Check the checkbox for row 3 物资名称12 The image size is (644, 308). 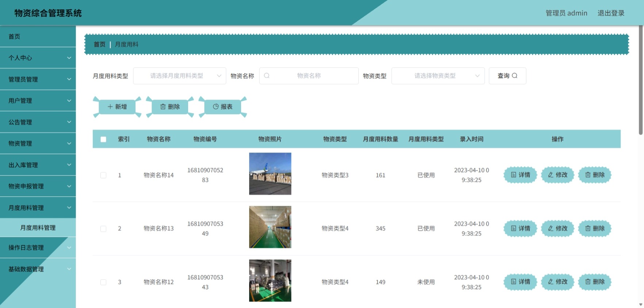click(103, 282)
